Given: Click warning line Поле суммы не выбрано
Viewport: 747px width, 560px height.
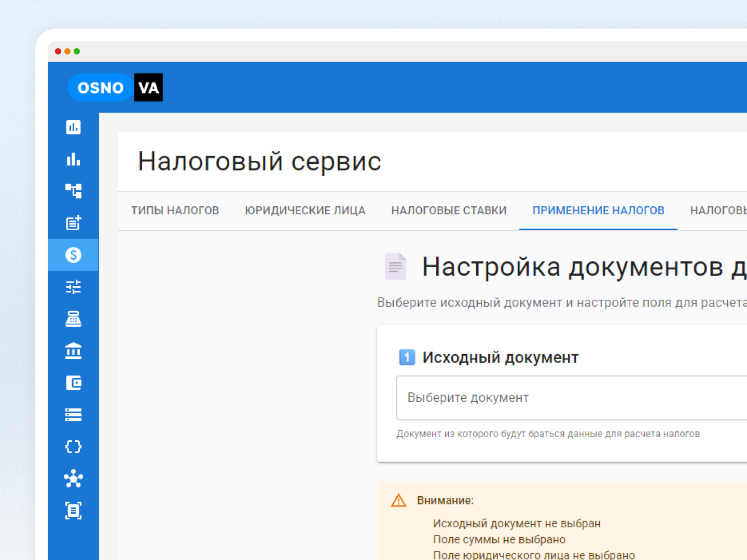Looking at the screenshot, I should (499, 539).
